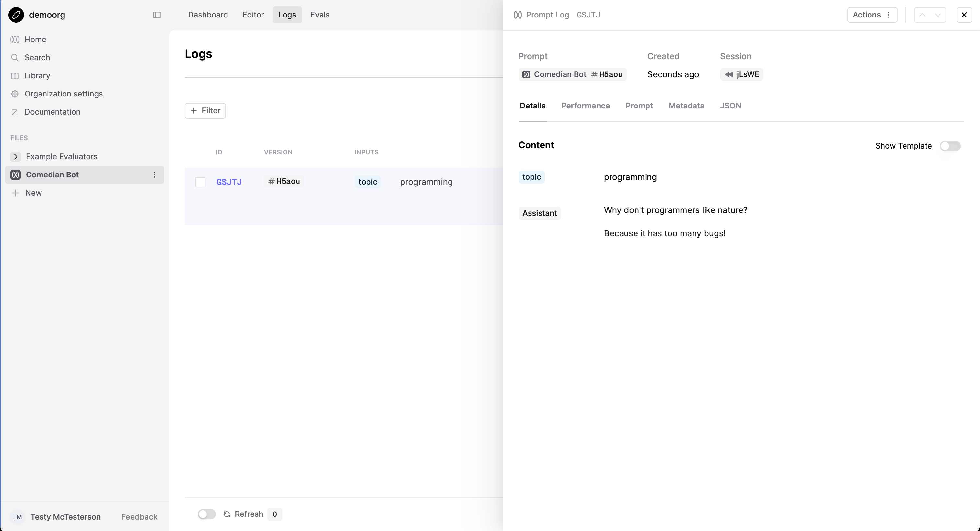Click the Home icon in sidebar

pyautogui.click(x=15, y=39)
